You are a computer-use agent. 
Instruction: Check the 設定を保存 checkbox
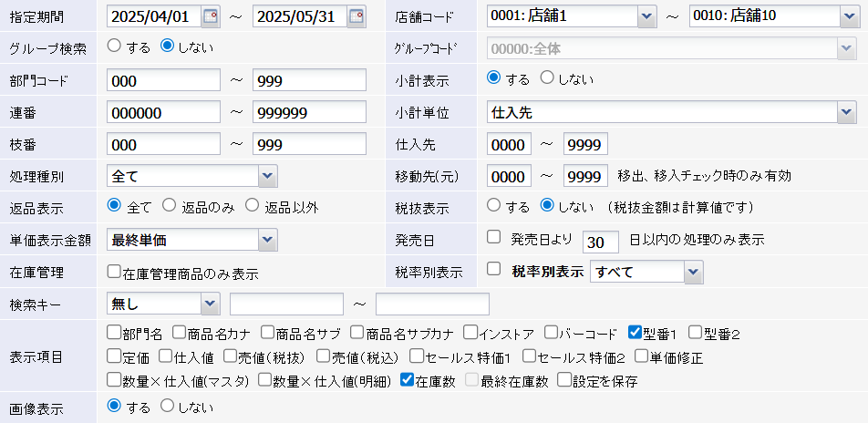(x=564, y=380)
